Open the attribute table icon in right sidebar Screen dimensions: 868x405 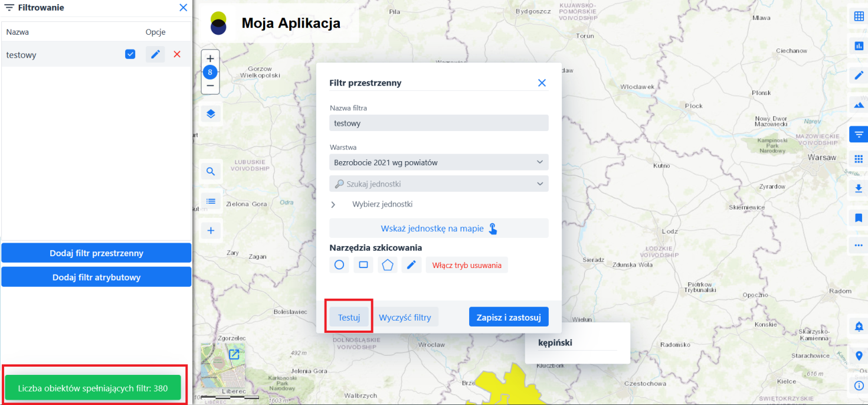click(x=859, y=17)
